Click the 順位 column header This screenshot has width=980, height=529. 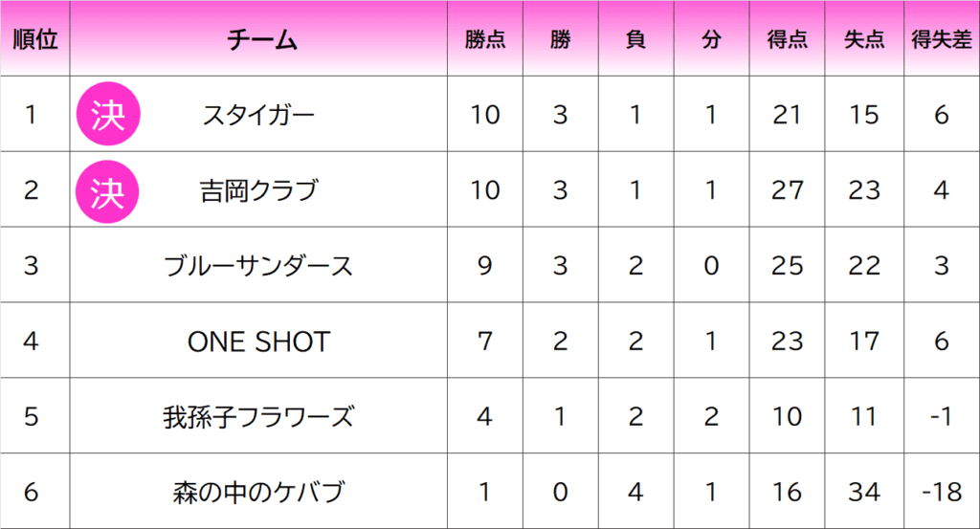coord(35,39)
